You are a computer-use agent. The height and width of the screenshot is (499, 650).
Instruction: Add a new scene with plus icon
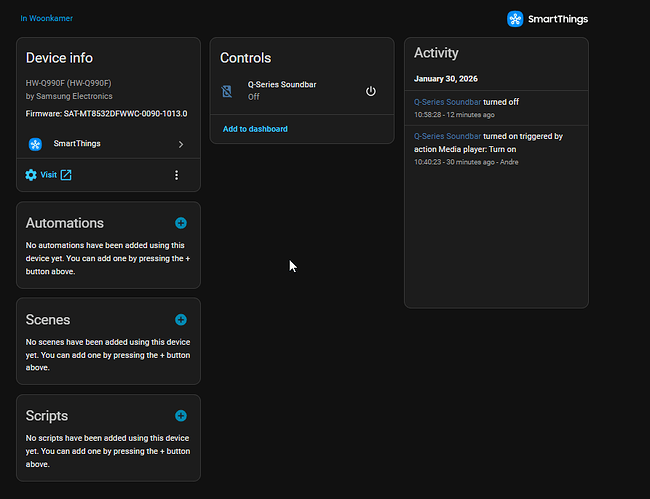coord(180,320)
